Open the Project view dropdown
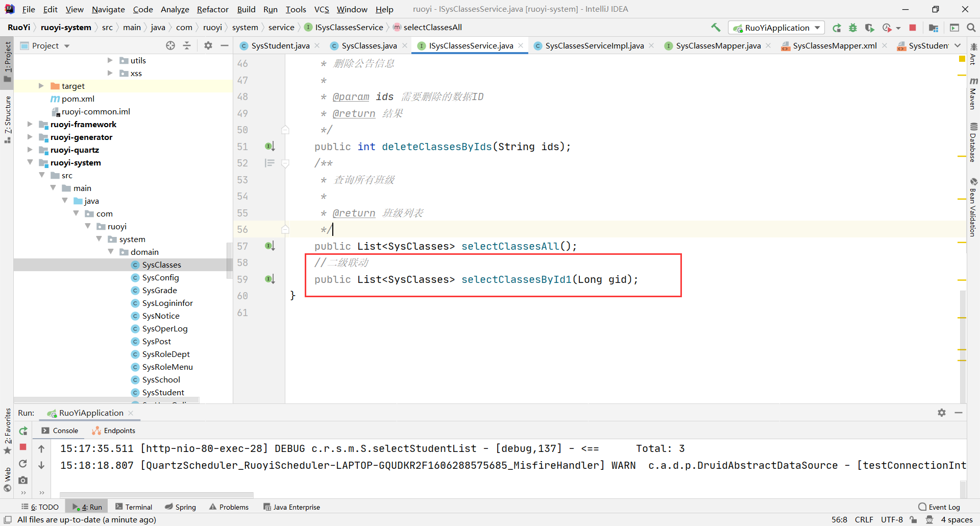The image size is (980, 526). coord(45,45)
